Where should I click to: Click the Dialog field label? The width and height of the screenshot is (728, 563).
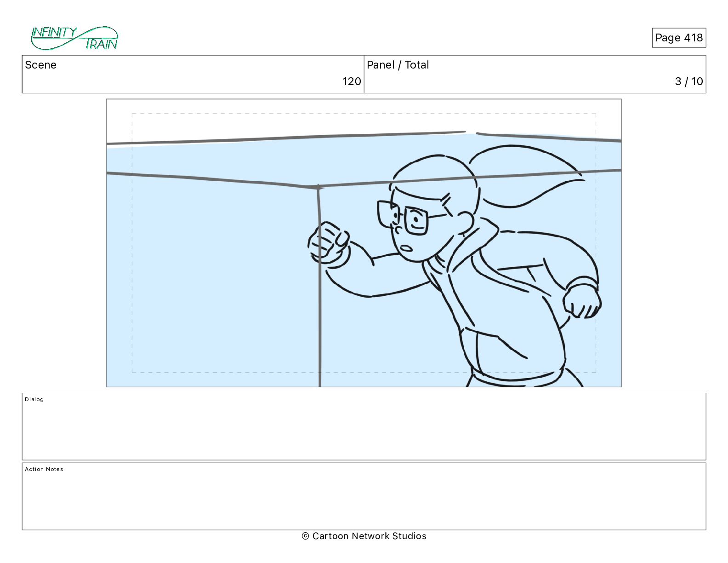coord(34,399)
